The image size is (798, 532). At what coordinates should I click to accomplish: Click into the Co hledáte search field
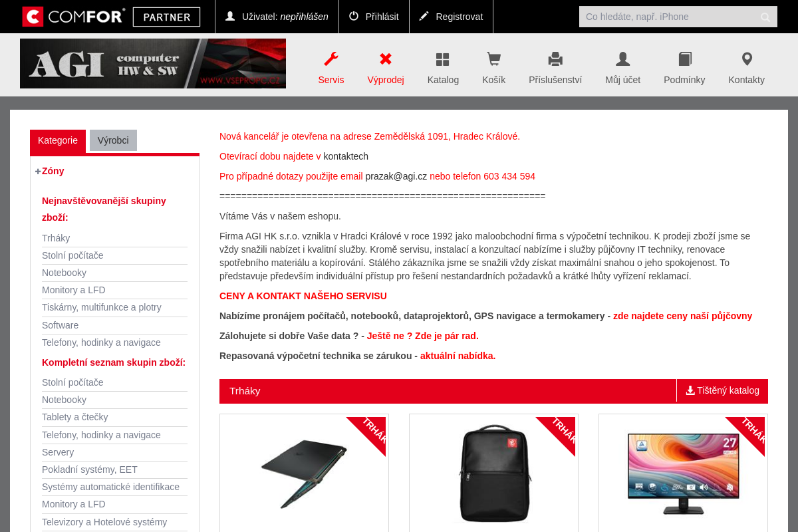tap(668, 17)
